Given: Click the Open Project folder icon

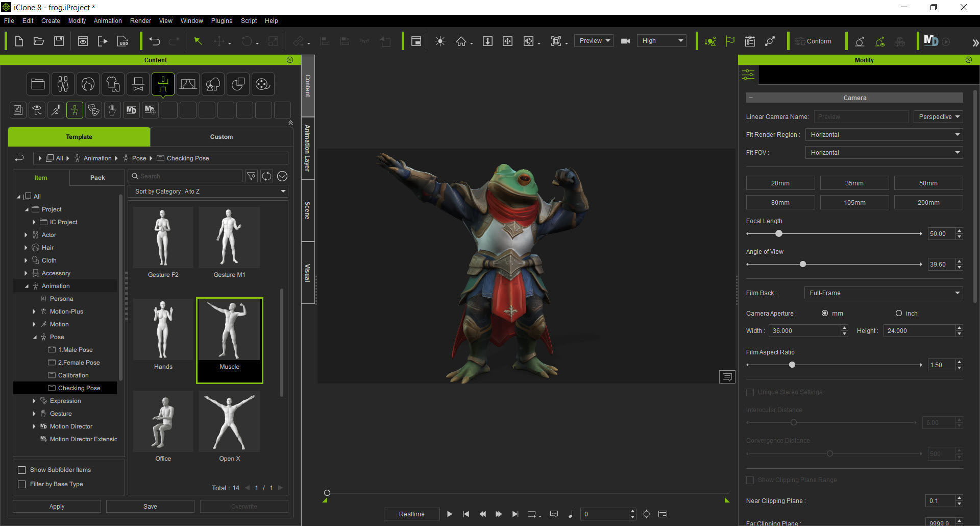Looking at the screenshot, I should point(39,41).
